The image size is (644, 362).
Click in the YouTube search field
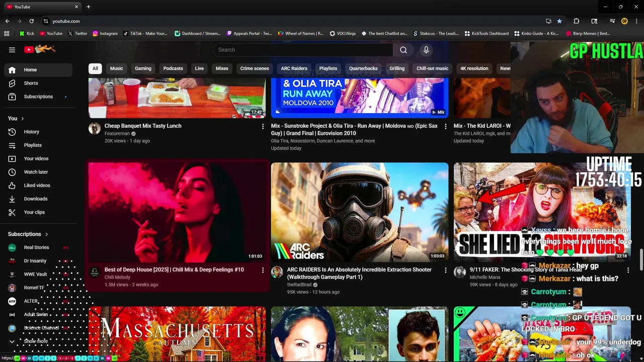303,50
